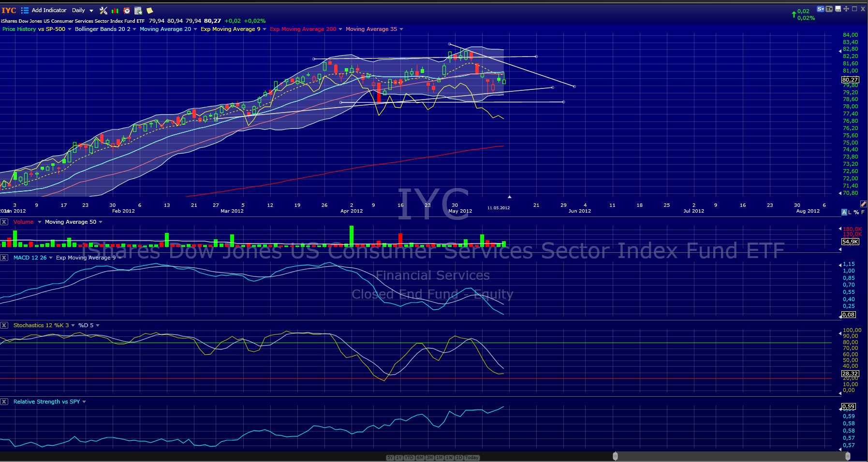
Task: Select the 1D range button
Action: pos(459,458)
